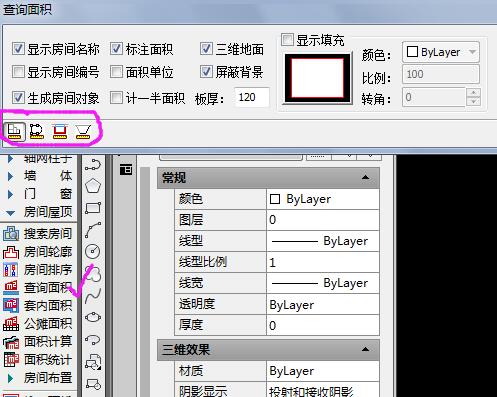
Task: Click the 面积计算 icon in side menu
Action: click(x=11, y=342)
